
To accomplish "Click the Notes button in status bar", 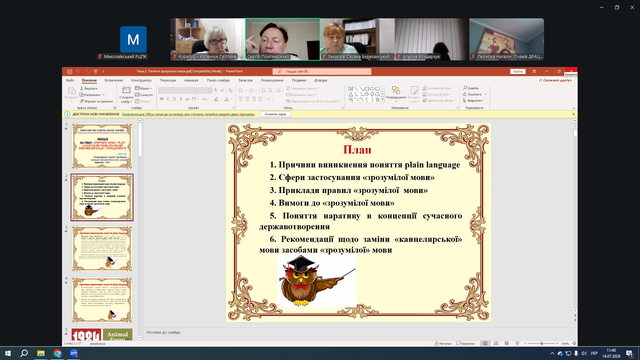I will (443, 343).
